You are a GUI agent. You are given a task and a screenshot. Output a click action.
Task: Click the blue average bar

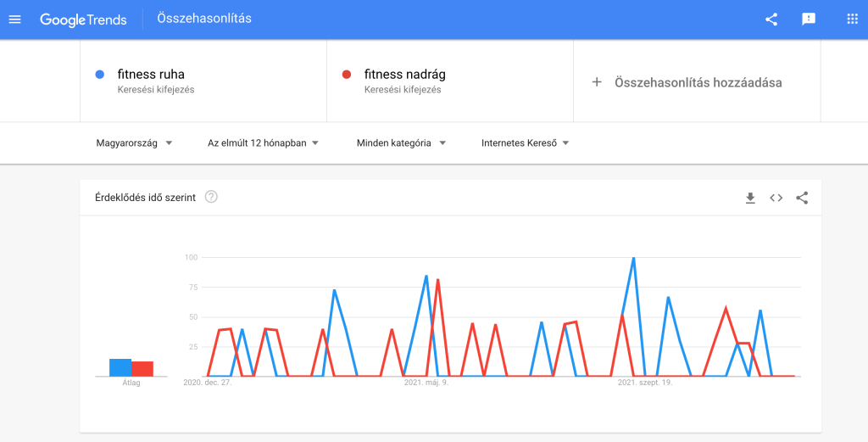120,367
